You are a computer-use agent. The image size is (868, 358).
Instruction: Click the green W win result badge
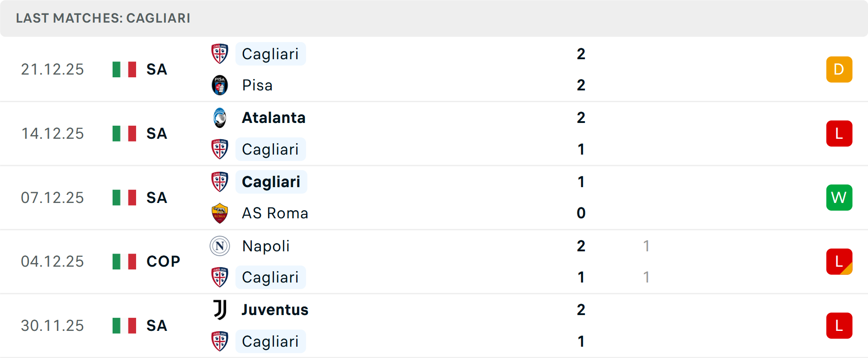point(839,198)
